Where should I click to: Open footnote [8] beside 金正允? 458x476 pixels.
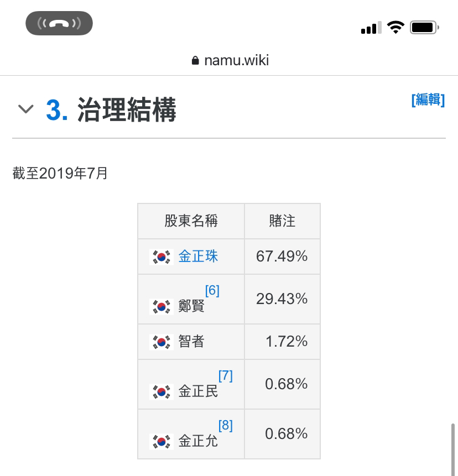(x=226, y=425)
